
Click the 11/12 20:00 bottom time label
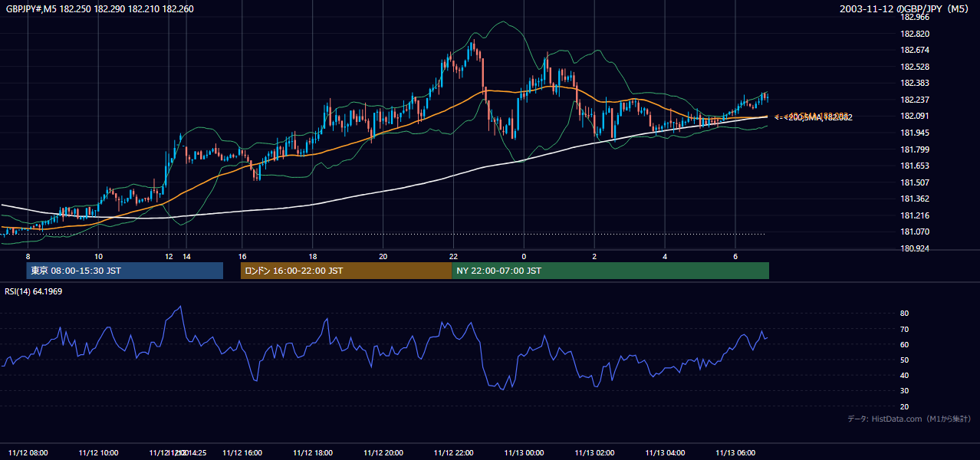pyautogui.click(x=383, y=452)
